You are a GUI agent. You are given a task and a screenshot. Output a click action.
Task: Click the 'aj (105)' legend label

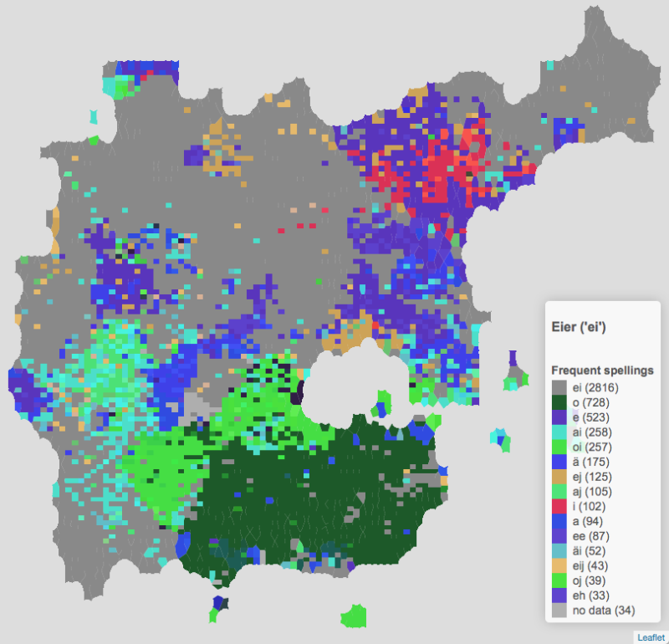[592, 492]
